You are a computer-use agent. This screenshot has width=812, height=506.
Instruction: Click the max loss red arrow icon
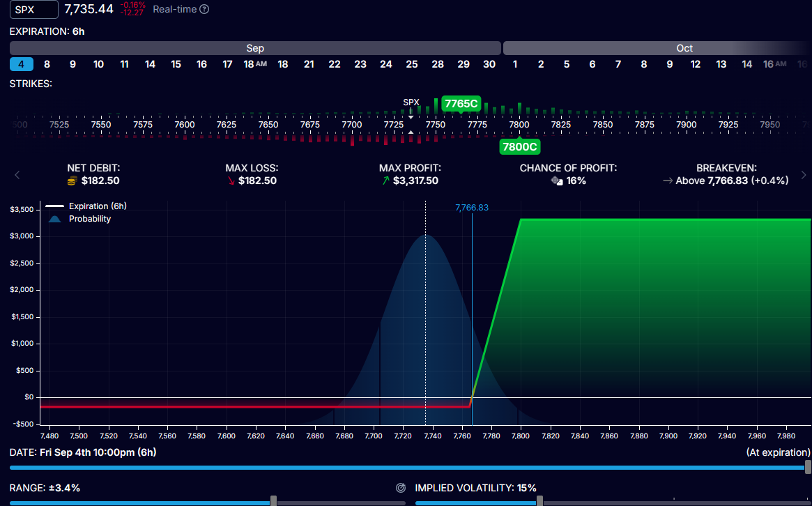[231, 181]
